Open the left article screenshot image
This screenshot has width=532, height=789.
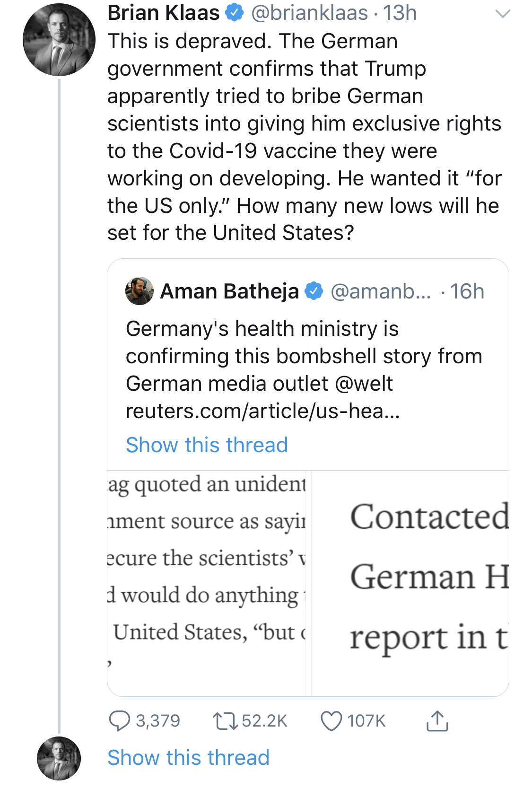(x=207, y=583)
